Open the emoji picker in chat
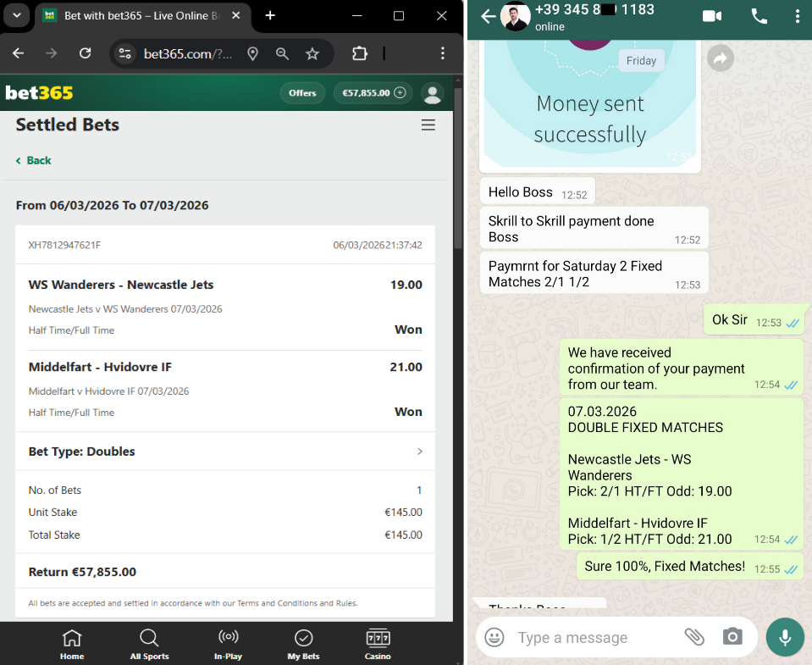Image resolution: width=812 pixels, height=665 pixels. click(x=494, y=637)
